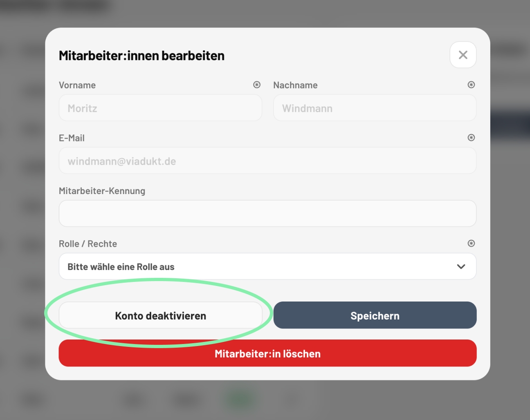The image size is (530, 420).
Task: Click the Vorname field label
Action: pyautogui.click(x=77, y=85)
